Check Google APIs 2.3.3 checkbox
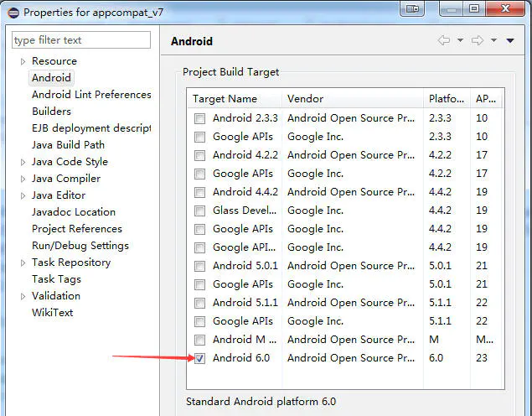This screenshot has width=532, height=416. (199, 137)
